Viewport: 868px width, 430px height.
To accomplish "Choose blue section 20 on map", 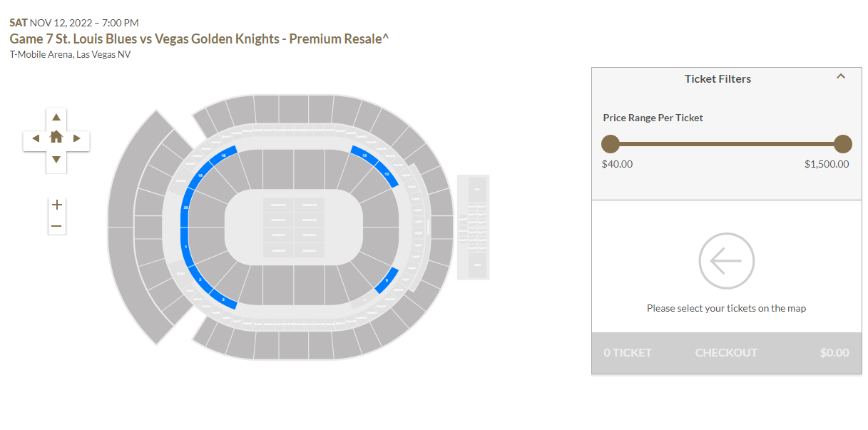I will click(x=186, y=208).
